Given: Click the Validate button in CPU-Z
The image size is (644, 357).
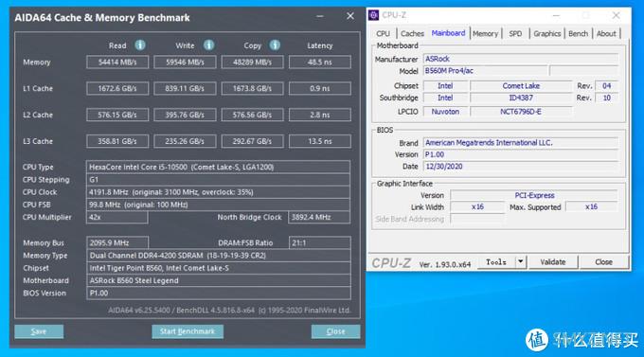Looking at the screenshot, I should point(553,261).
